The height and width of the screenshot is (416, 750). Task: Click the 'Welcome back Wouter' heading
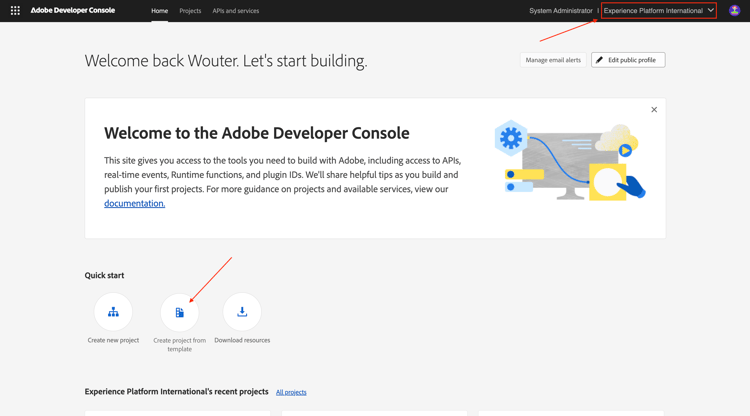[226, 61]
